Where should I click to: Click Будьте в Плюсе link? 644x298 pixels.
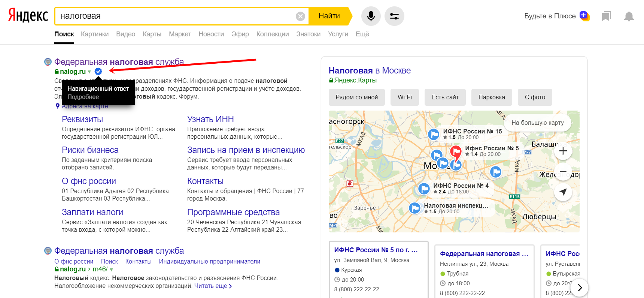coord(550,16)
